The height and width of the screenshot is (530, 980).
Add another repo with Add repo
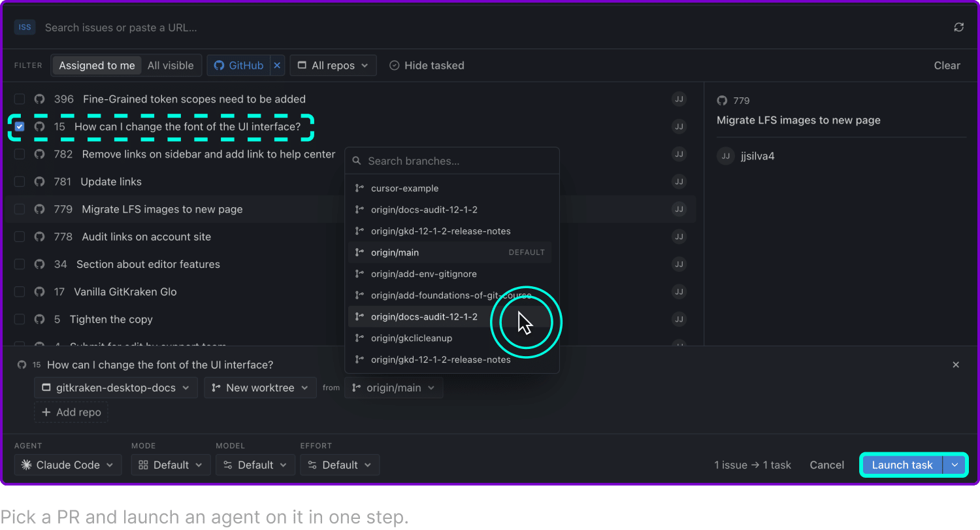click(71, 412)
